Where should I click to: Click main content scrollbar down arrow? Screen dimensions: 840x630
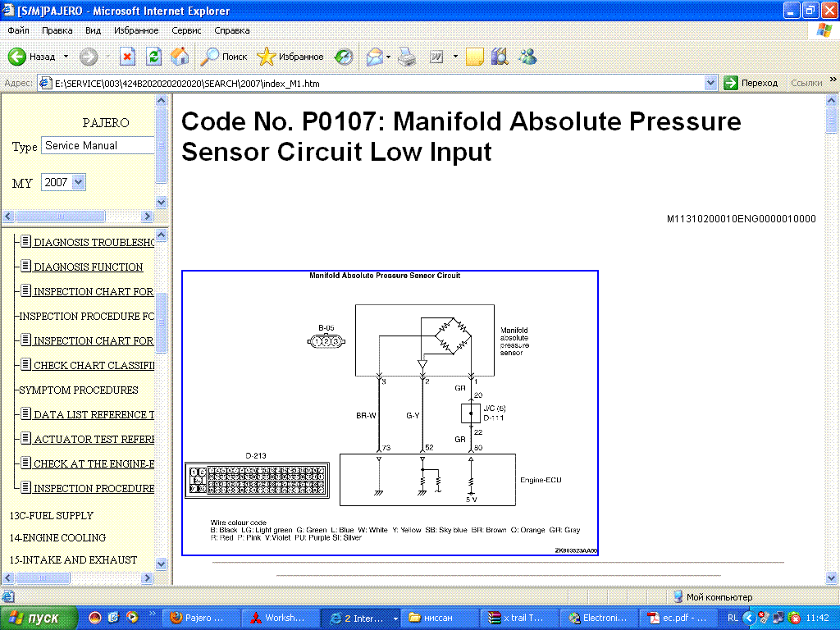tap(832, 578)
